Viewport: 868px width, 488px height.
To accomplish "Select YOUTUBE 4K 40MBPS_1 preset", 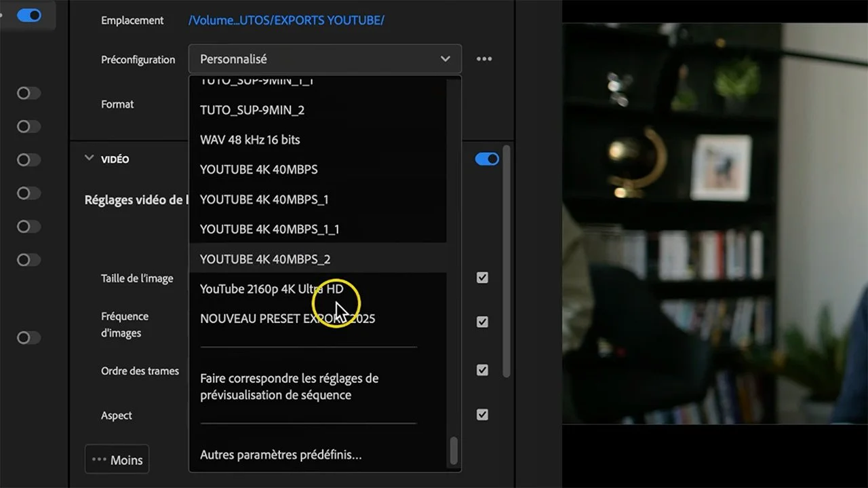I will tap(317, 200).
